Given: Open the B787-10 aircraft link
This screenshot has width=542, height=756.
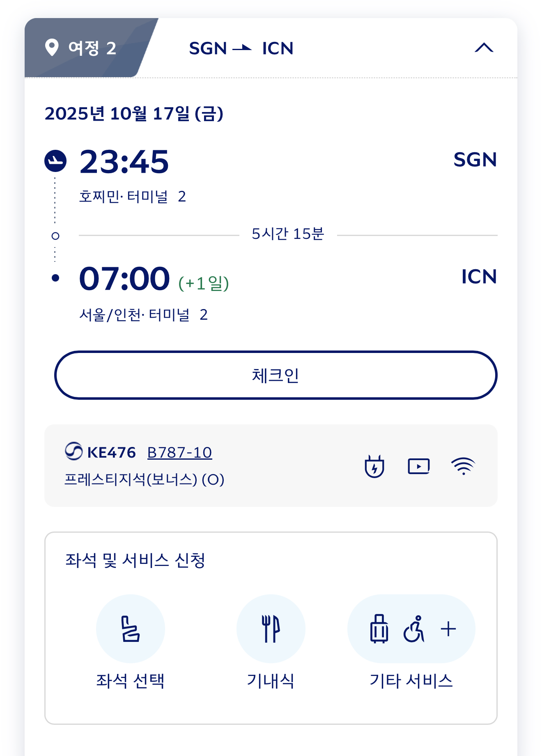Looking at the screenshot, I should [179, 452].
